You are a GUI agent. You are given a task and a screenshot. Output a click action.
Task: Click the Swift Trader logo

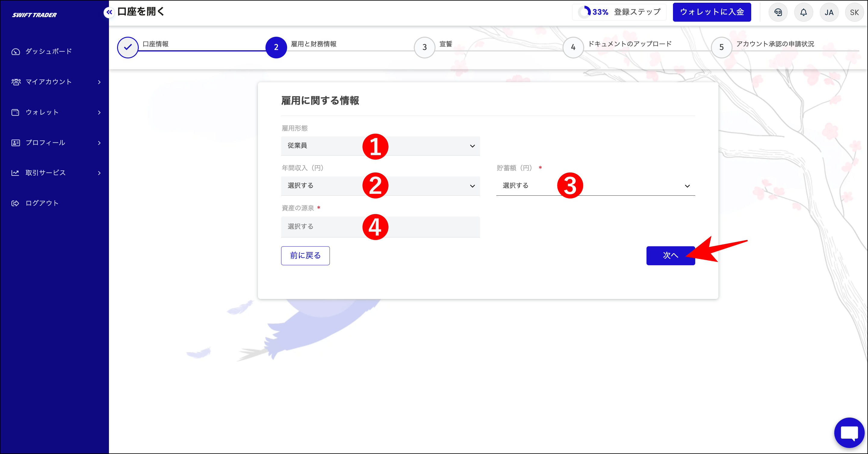(34, 15)
